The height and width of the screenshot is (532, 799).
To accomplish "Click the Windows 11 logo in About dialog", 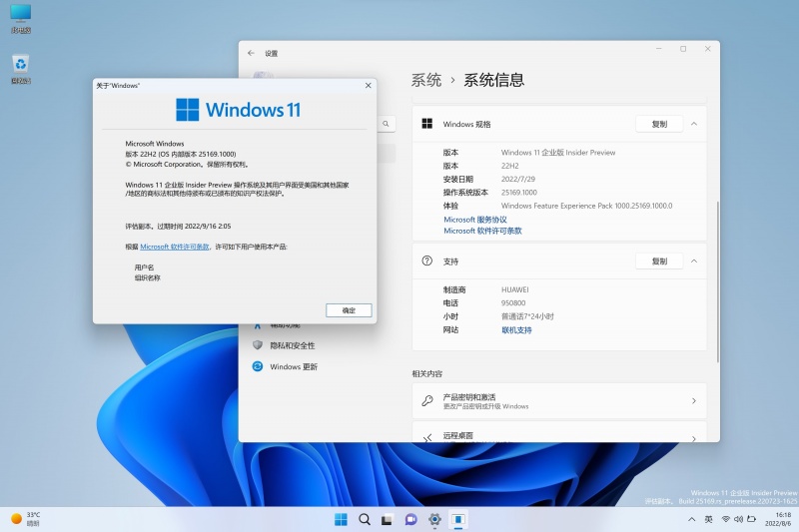I will [238, 110].
